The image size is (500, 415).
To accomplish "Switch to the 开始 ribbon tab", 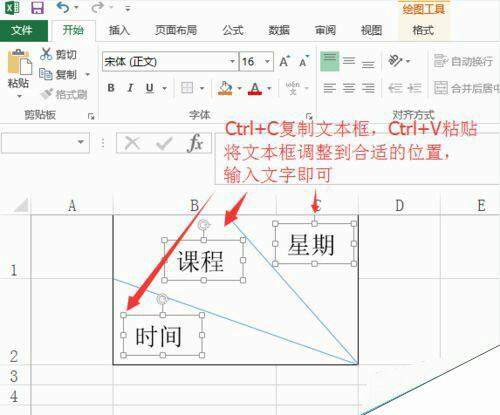I will [x=73, y=30].
